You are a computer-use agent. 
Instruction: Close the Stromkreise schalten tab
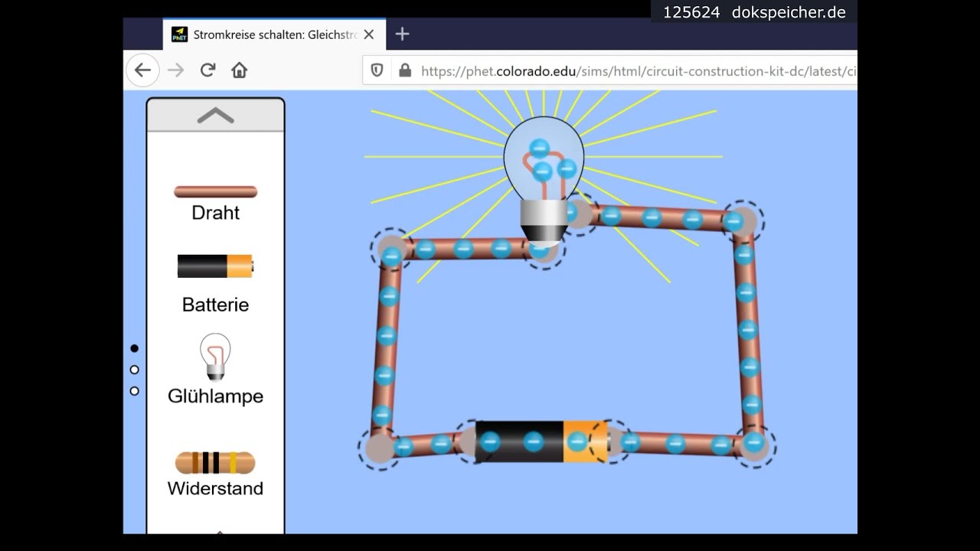click(369, 34)
